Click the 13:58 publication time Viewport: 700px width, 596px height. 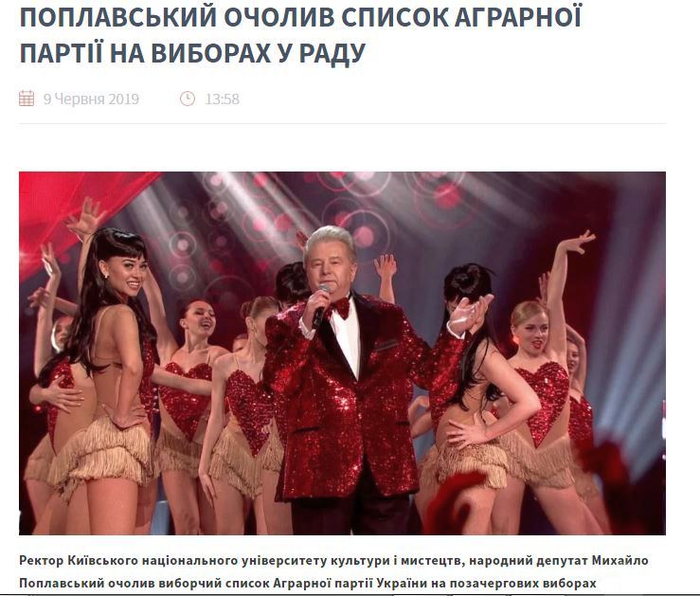222,99
